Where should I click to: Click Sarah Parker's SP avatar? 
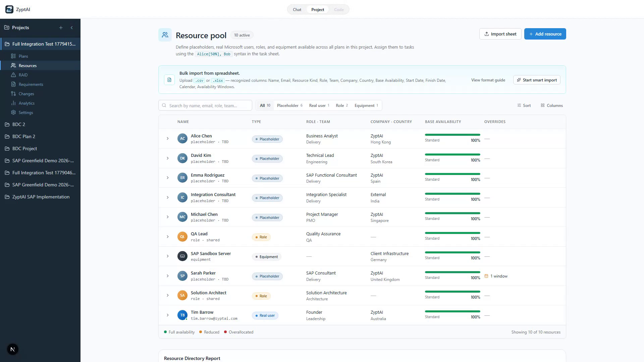tap(182, 276)
